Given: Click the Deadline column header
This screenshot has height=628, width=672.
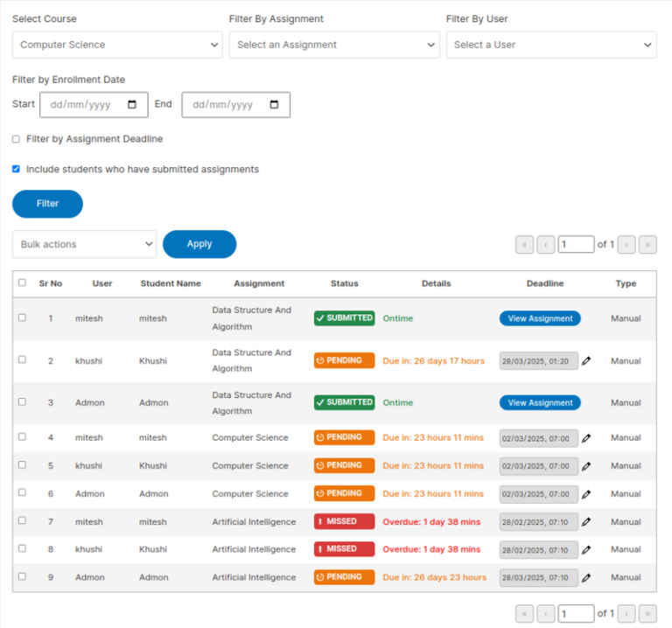Looking at the screenshot, I should (544, 283).
